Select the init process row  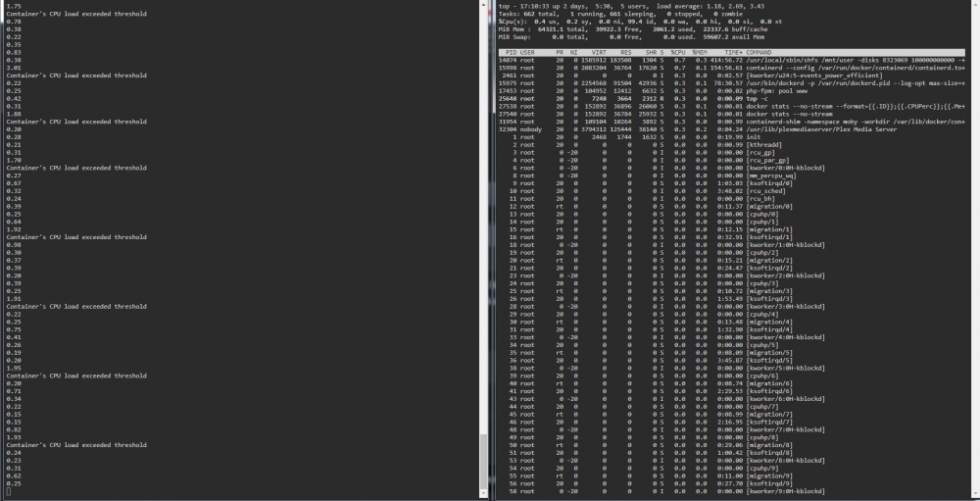[731, 137]
